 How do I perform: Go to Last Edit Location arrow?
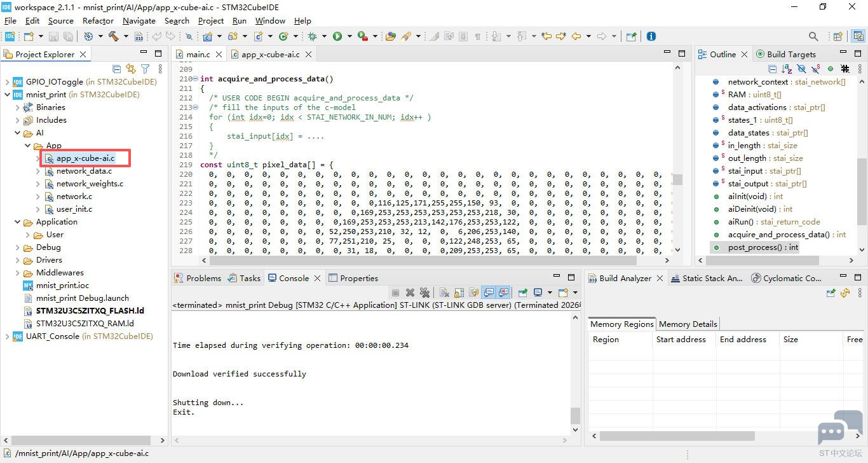[x=546, y=36]
